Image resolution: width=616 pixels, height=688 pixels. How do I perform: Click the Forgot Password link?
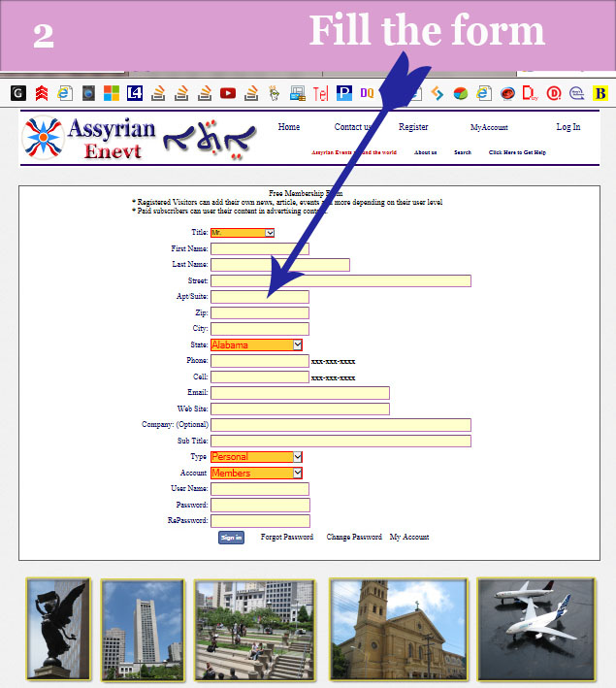pyautogui.click(x=287, y=537)
